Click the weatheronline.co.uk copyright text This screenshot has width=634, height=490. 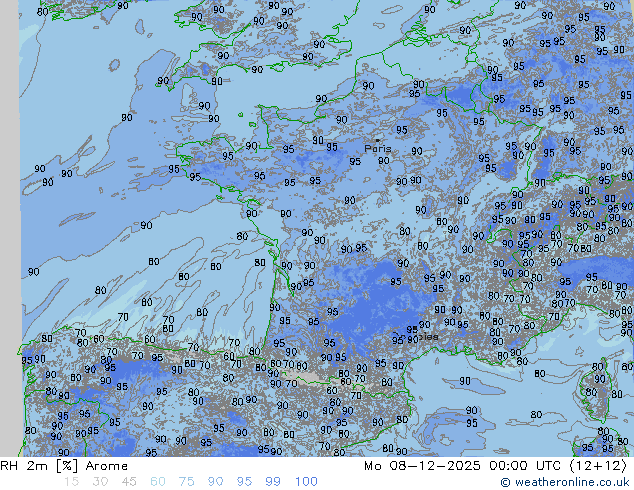coord(565,482)
